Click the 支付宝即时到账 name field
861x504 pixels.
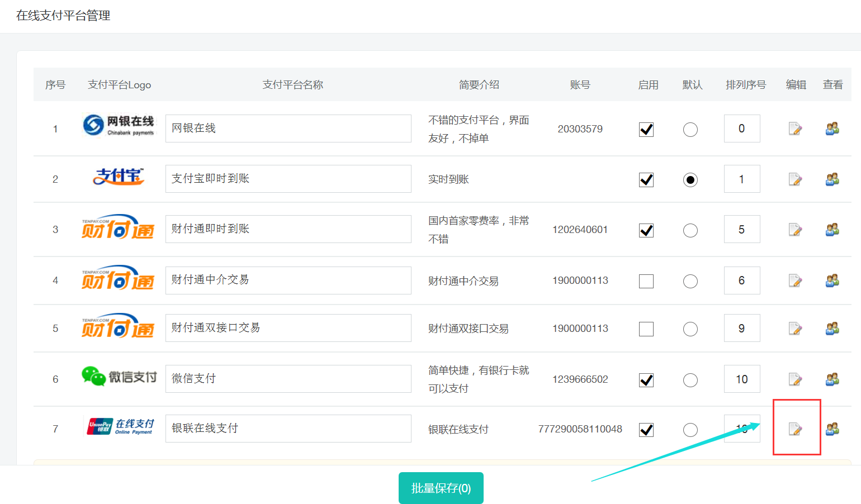pyautogui.click(x=288, y=179)
